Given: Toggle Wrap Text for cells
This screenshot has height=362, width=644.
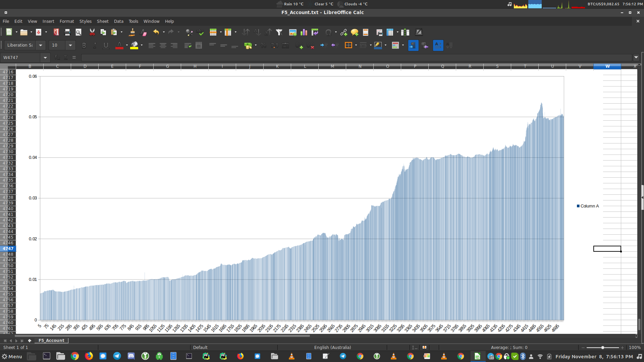Looking at the screenshot, I should [x=188, y=45].
